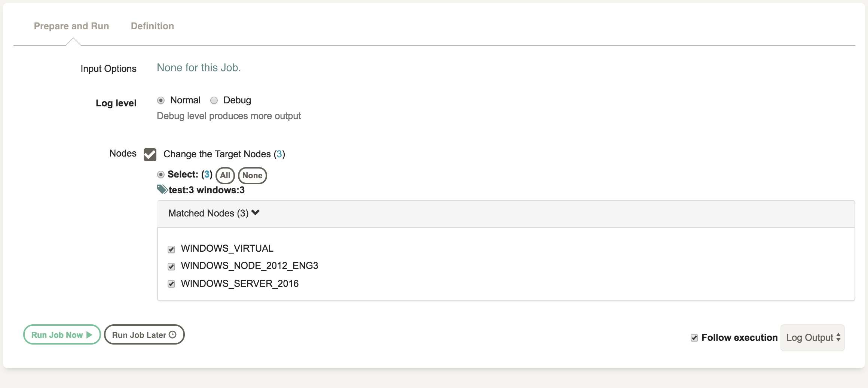Click the play icon inside Run Job Now

coord(89,334)
